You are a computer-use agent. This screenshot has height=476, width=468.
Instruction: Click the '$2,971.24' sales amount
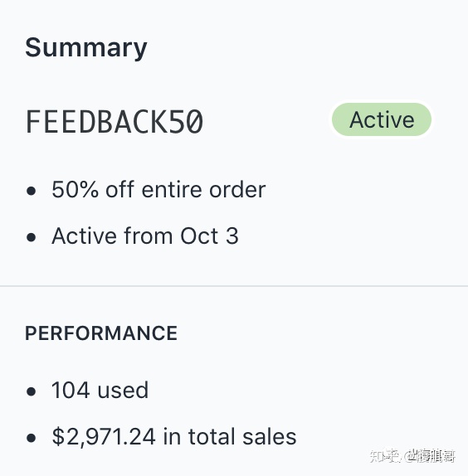point(104,436)
